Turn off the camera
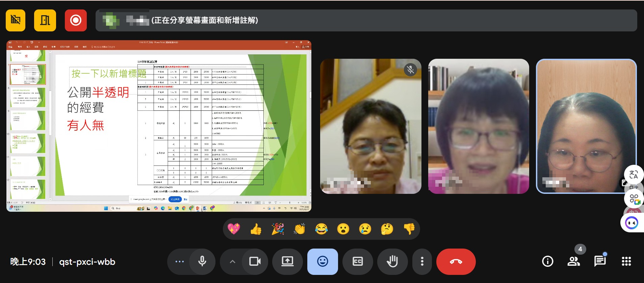The height and width of the screenshot is (283, 644). click(255, 261)
